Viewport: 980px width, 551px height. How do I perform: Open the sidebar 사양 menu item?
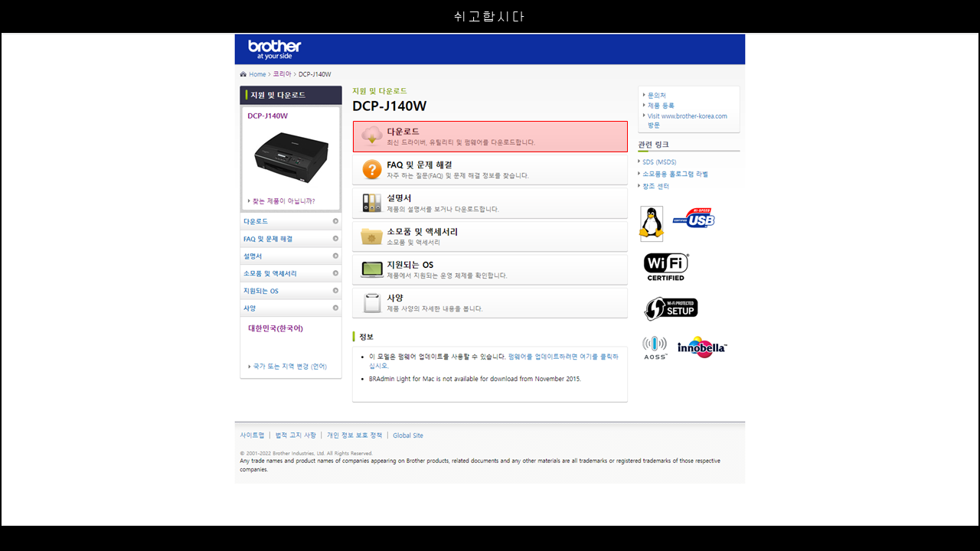291,308
